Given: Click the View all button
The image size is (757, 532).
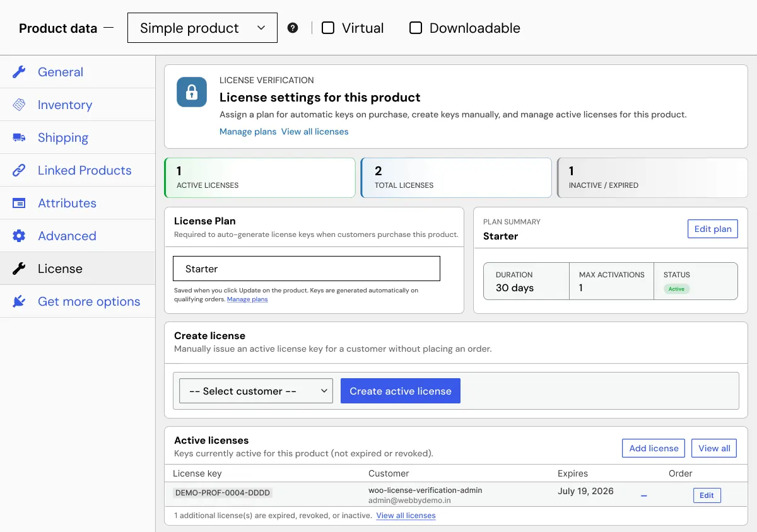Looking at the screenshot, I should (714, 448).
